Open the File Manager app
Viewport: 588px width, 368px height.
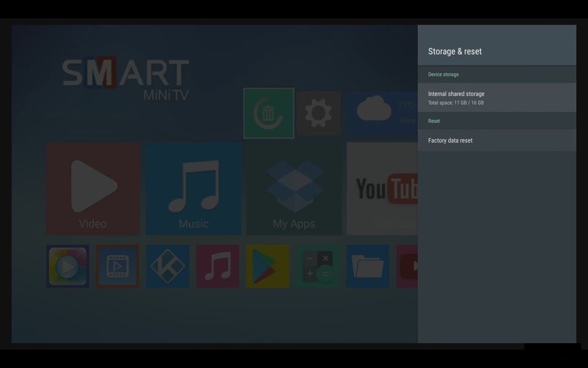click(x=368, y=266)
